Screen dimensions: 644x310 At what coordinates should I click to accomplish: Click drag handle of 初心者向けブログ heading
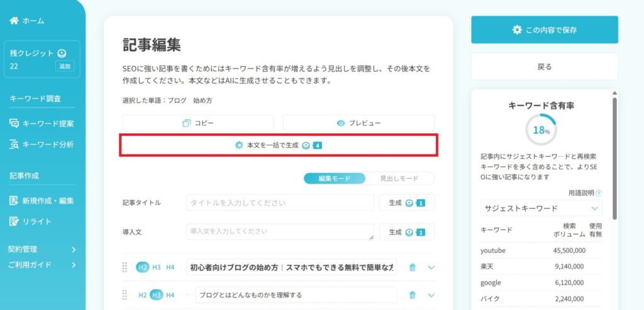125,267
